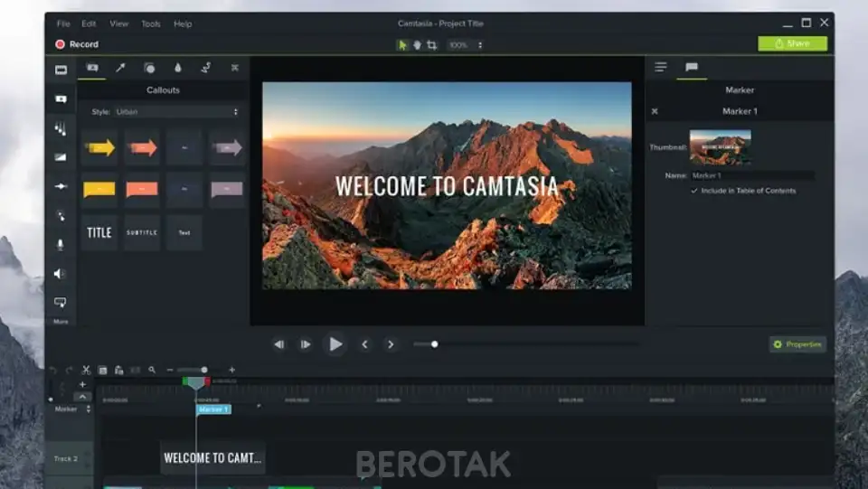Open the Style dropdown showing Urban
This screenshot has height=489, width=868.
(x=177, y=112)
